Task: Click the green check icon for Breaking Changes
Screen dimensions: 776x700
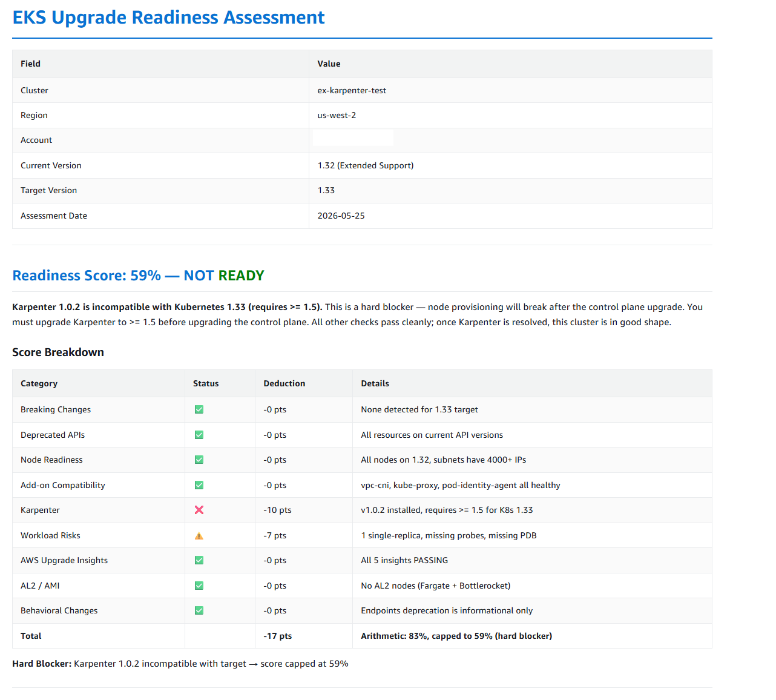Action: (x=199, y=410)
